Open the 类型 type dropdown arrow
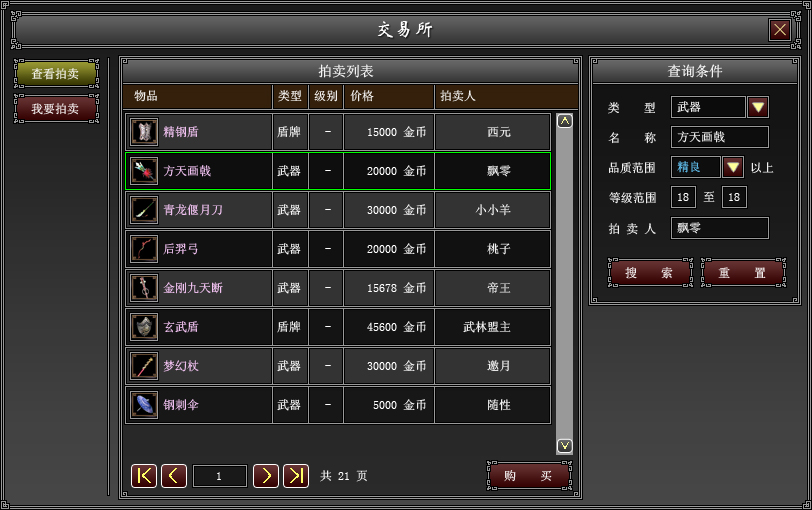Screen dimensions: 812x510 coord(758,107)
